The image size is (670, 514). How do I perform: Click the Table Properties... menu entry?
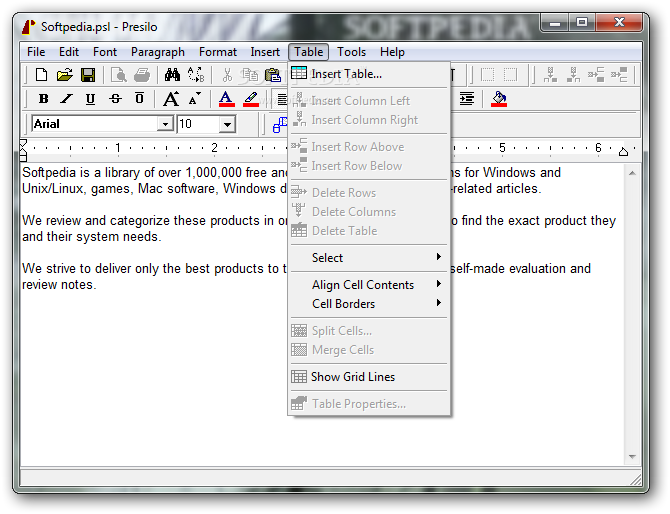pyautogui.click(x=369, y=404)
